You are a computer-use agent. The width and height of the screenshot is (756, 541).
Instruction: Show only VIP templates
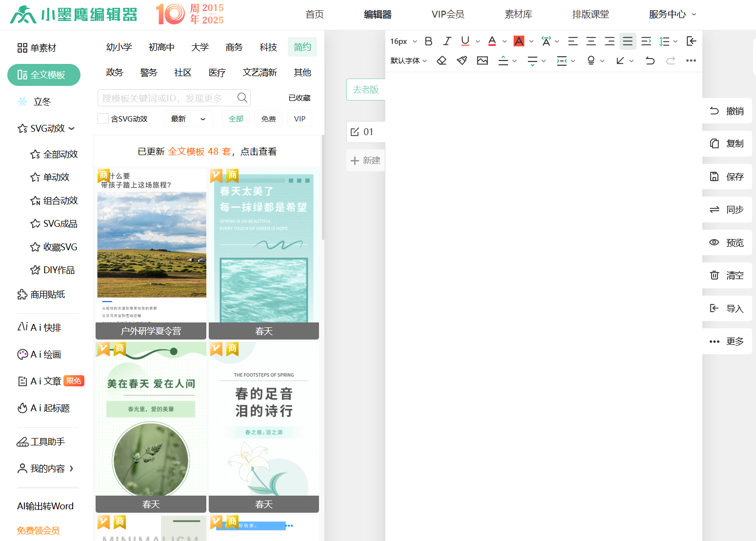coord(299,119)
